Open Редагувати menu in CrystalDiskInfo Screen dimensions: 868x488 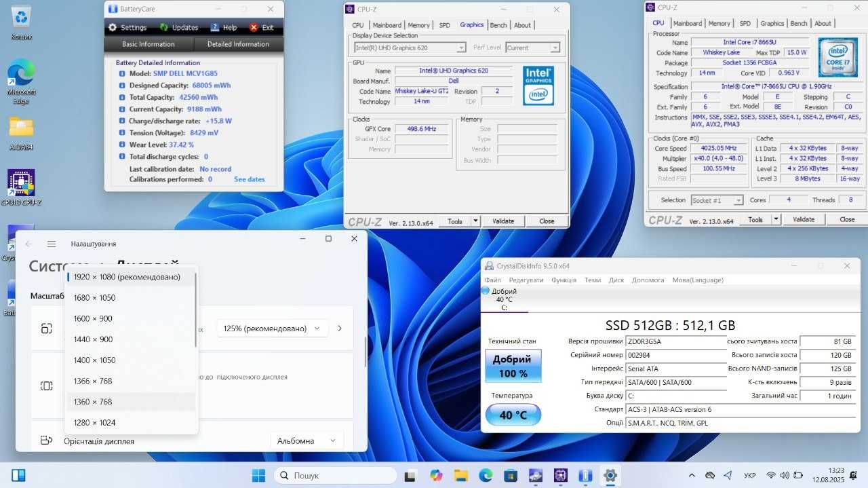tap(526, 280)
